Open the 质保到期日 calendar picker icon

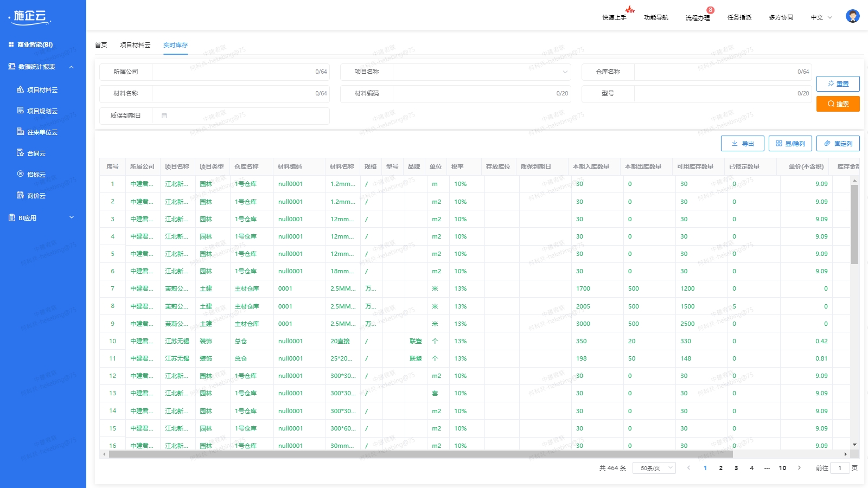tap(164, 115)
